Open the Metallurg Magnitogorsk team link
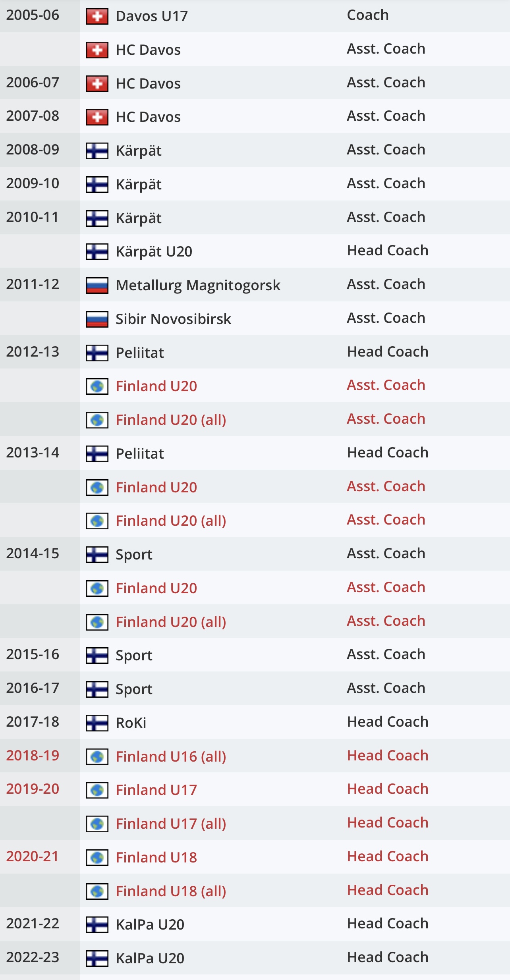 [198, 286]
